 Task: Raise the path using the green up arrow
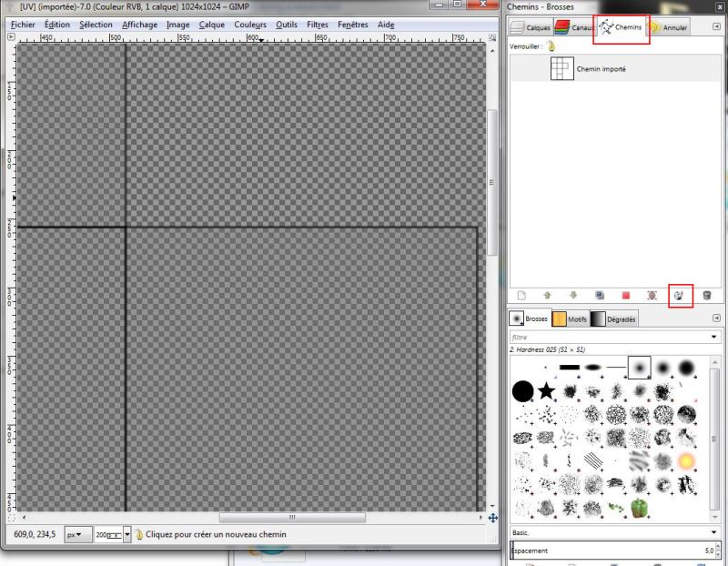(547, 294)
